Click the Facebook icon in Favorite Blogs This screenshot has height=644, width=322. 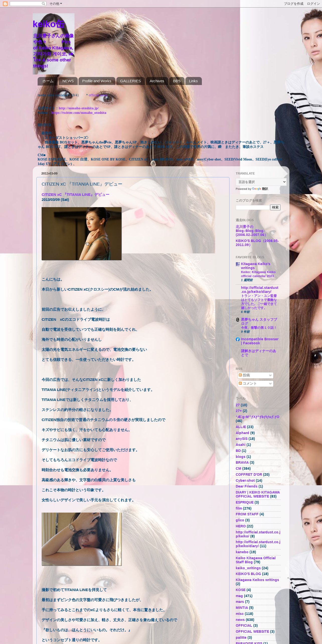tap(238, 339)
